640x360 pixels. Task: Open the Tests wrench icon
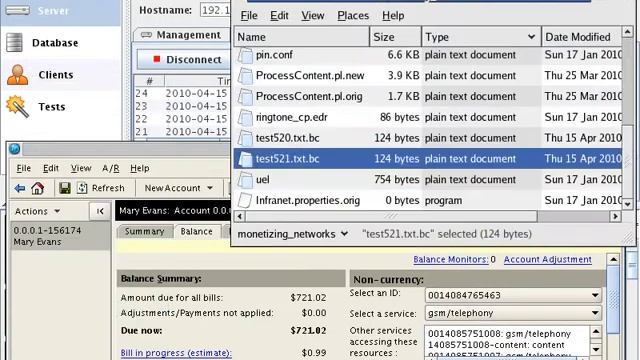tap(17, 107)
